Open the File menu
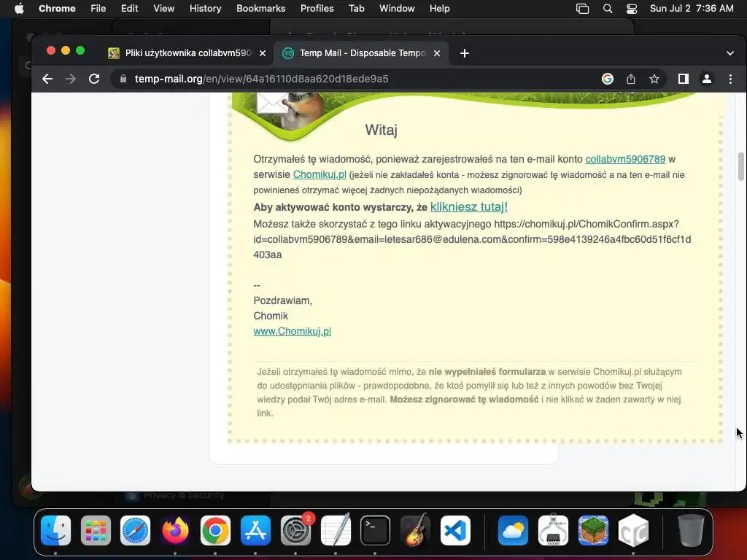The height and width of the screenshot is (560, 747). (98, 9)
